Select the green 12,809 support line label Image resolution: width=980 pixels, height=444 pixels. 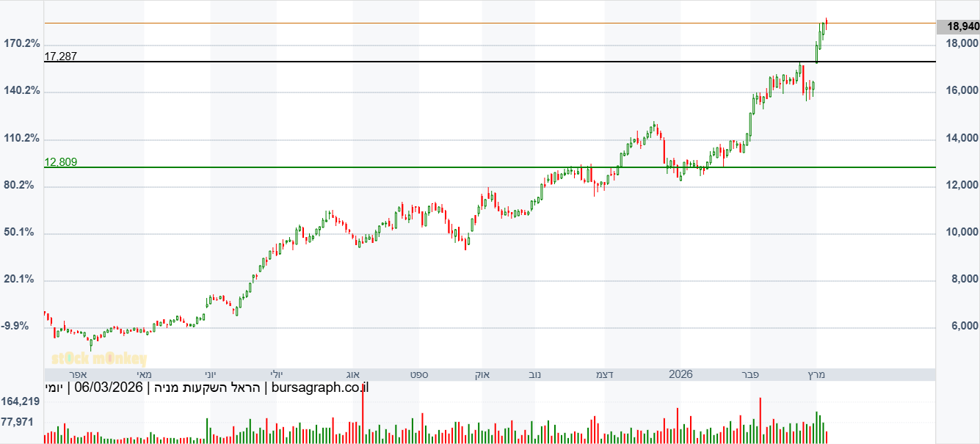tap(61, 162)
